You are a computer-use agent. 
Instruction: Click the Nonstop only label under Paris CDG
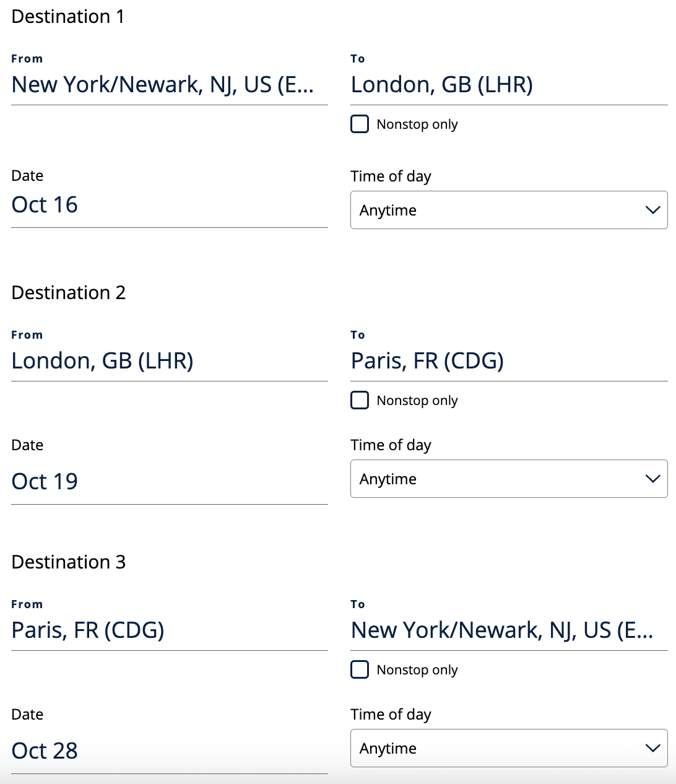417,401
